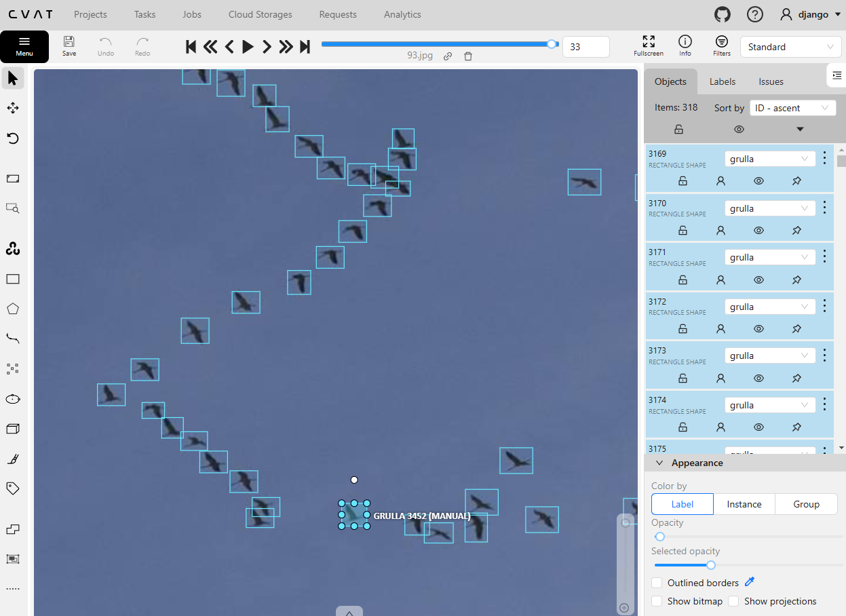
Task: Save the annotations
Action: (x=69, y=46)
